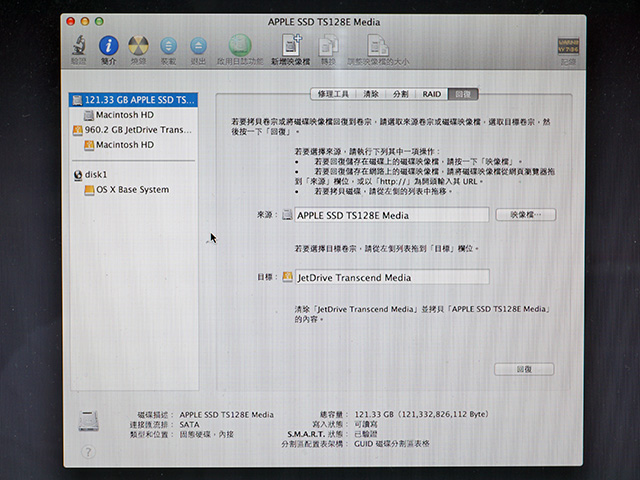Click the Source field APPLE SSD TS128E Media

tap(392, 215)
